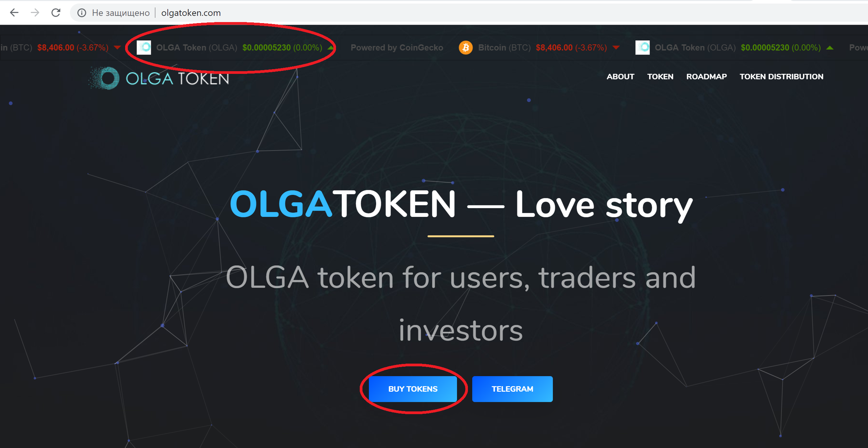Click the Powered by CoinGecko link
Image resolution: width=868 pixels, height=448 pixels.
pos(397,47)
